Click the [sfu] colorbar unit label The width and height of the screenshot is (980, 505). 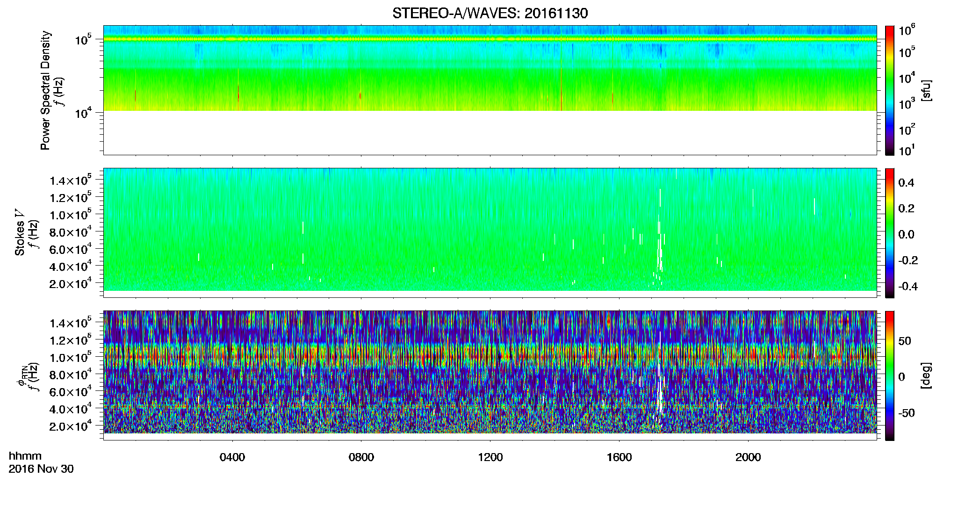coord(926,90)
